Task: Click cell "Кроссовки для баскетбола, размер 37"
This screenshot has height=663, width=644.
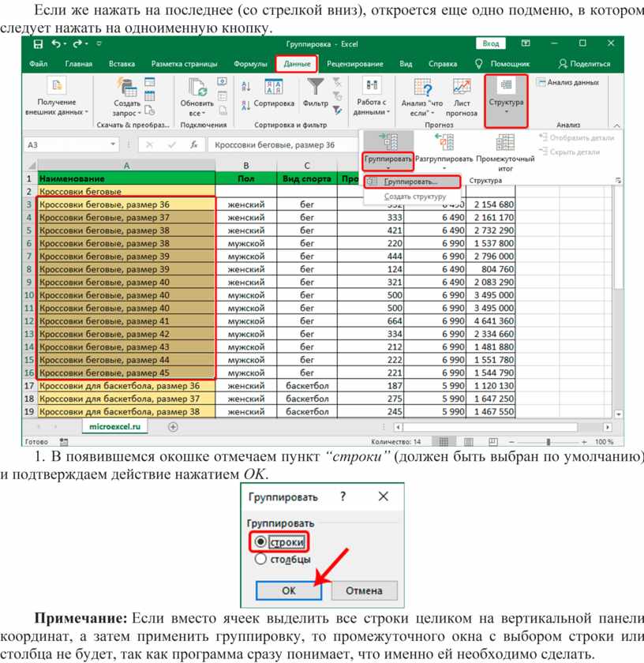Action: (126, 399)
